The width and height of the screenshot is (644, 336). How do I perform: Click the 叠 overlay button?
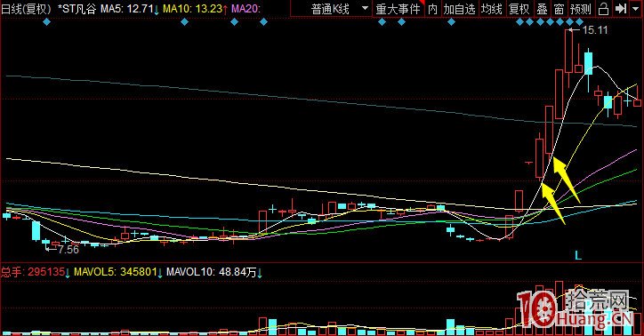pyautogui.click(x=542, y=9)
